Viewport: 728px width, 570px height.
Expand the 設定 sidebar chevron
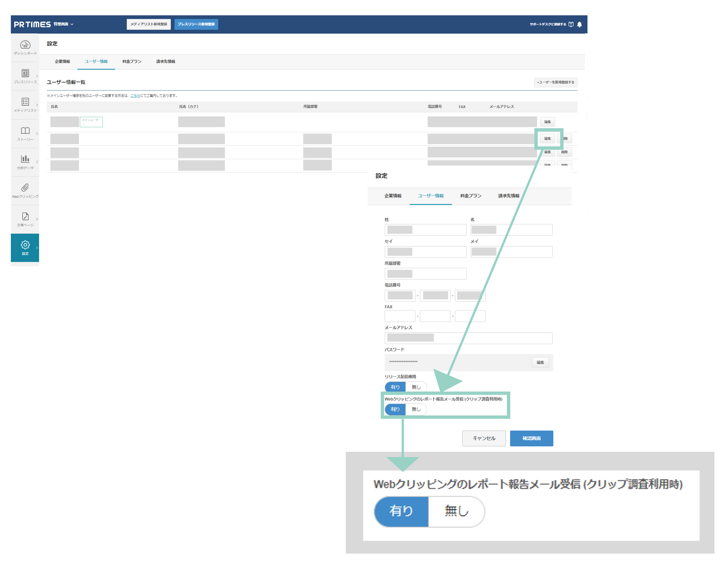click(x=37, y=248)
